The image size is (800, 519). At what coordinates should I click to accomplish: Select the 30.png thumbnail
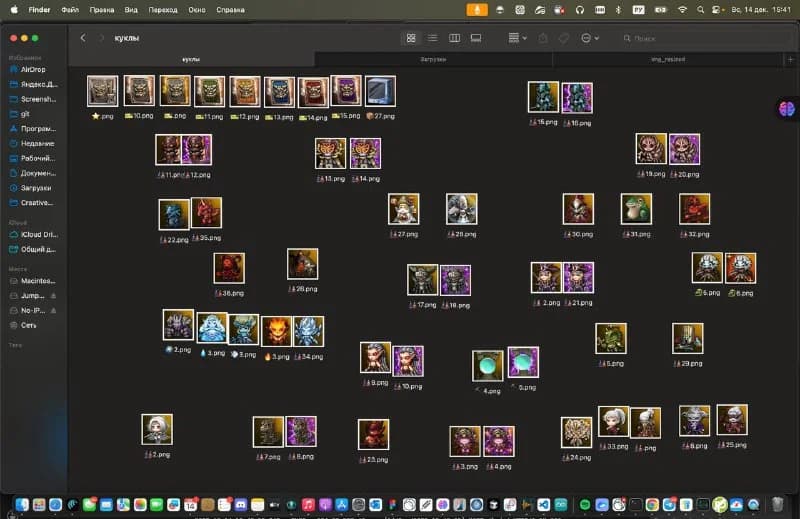578,209
